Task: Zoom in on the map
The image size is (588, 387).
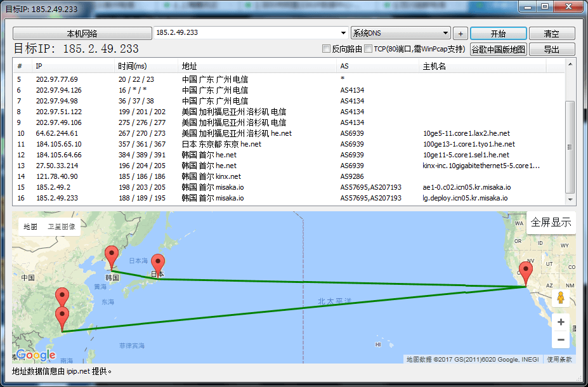Action: 561,322
